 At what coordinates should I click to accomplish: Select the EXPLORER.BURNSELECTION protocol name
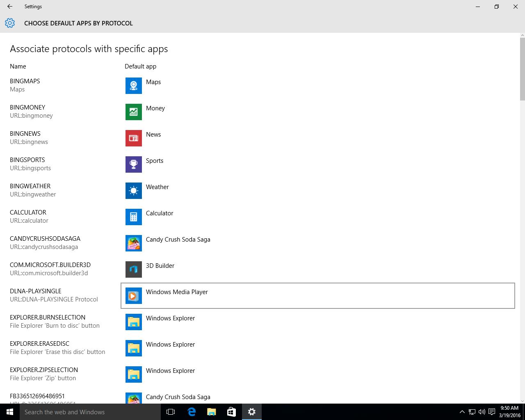[48, 317]
